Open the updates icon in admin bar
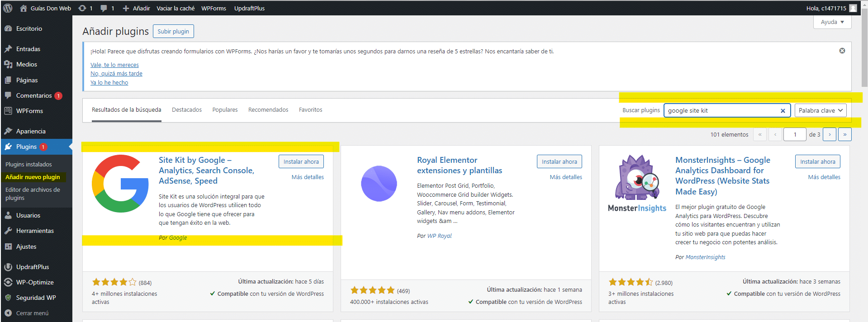 pyautogui.click(x=82, y=8)
